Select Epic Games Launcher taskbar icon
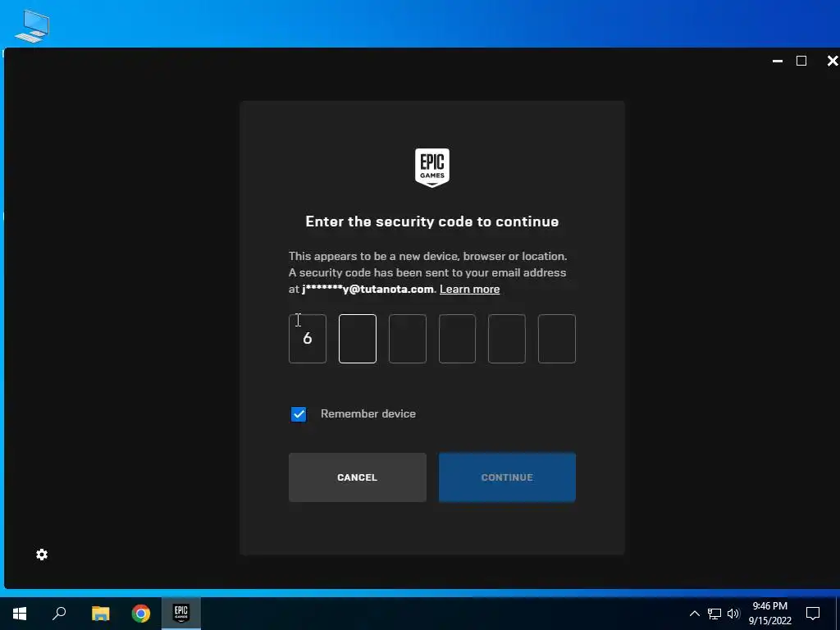 181,614
